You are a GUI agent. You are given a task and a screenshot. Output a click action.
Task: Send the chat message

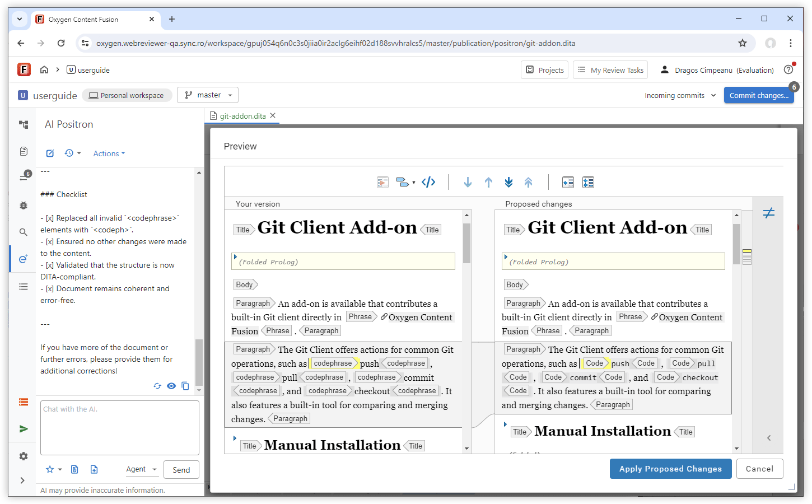[x=181, y=469]
